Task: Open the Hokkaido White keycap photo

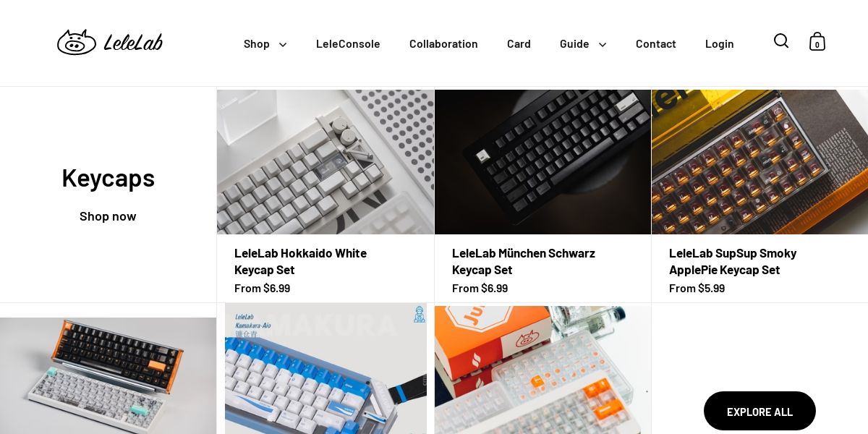Action: [325, 162]
